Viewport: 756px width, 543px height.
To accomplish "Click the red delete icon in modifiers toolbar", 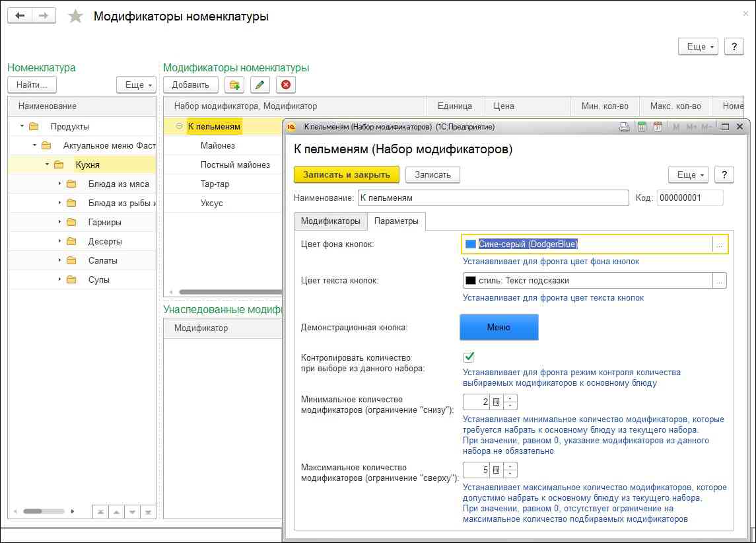I will pos(285,85).
